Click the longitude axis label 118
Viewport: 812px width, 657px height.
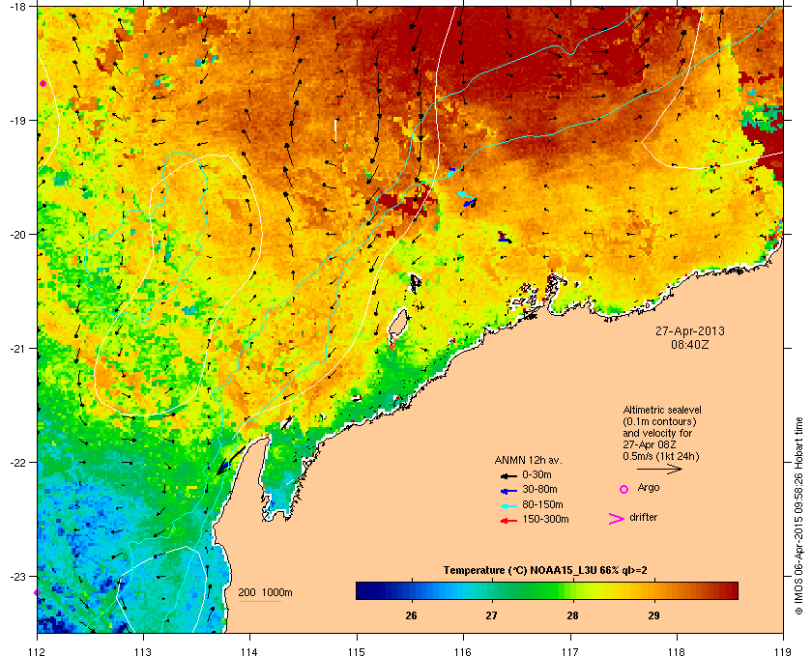point(677,651)
